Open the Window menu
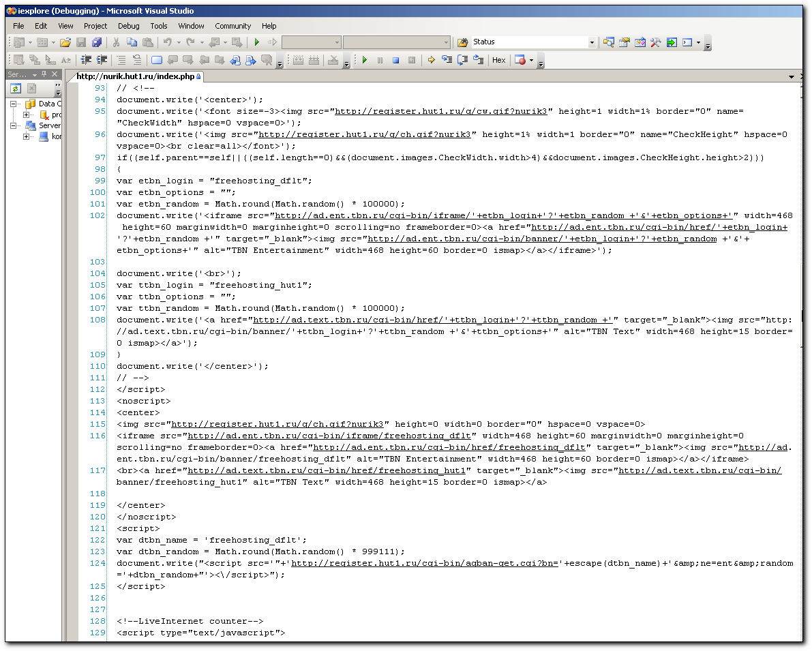The image size is (812, 651). (x=191, y=26)
